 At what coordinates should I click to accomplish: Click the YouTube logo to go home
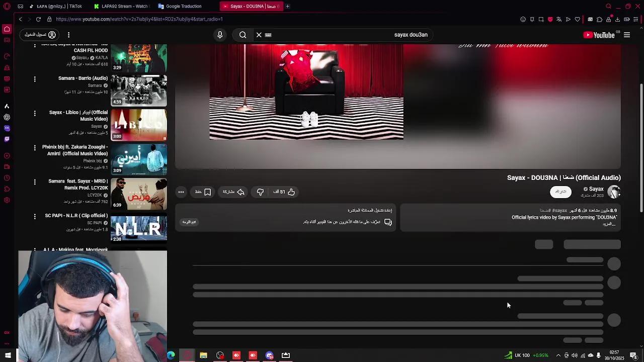[599, 35]
